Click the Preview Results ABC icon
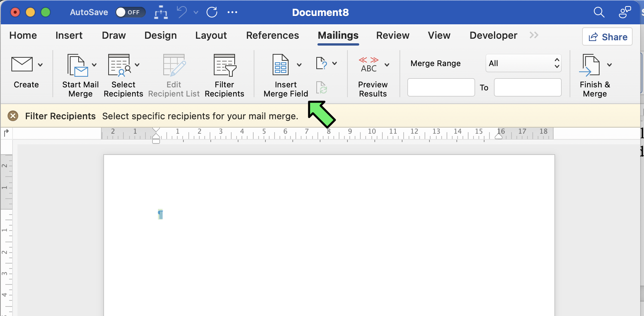 [x=369, y=65]
